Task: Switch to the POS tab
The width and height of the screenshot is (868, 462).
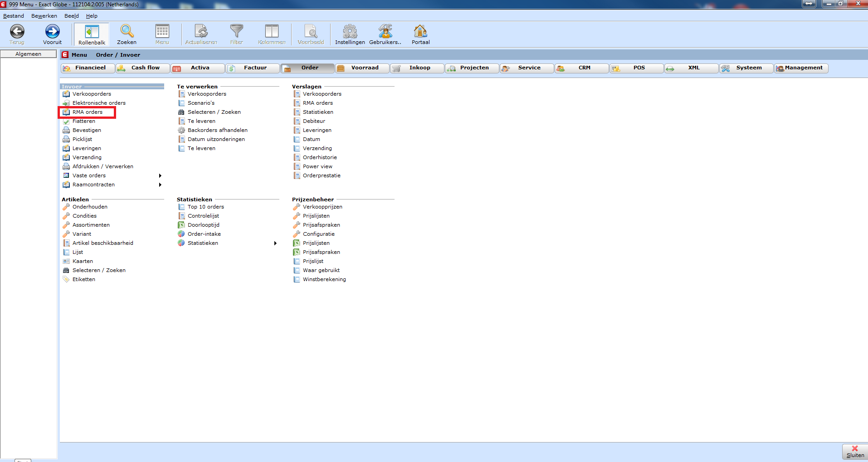Action: (637, 68)
